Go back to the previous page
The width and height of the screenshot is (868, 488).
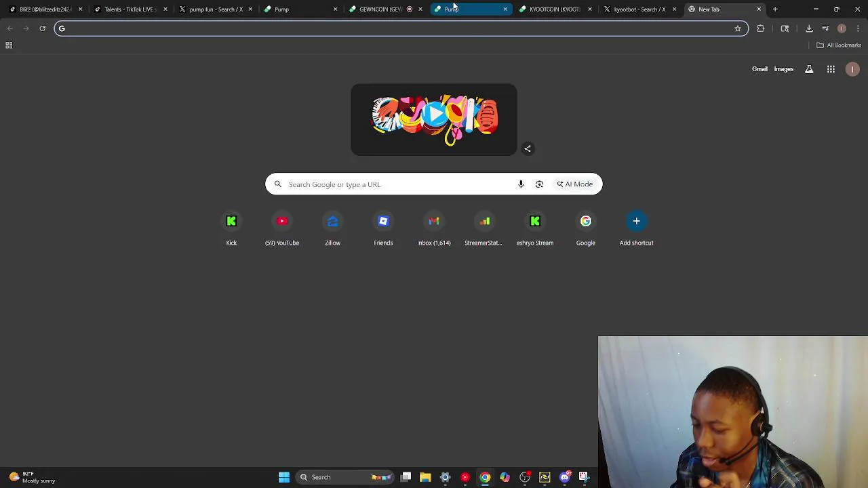[x=9, y=28]
